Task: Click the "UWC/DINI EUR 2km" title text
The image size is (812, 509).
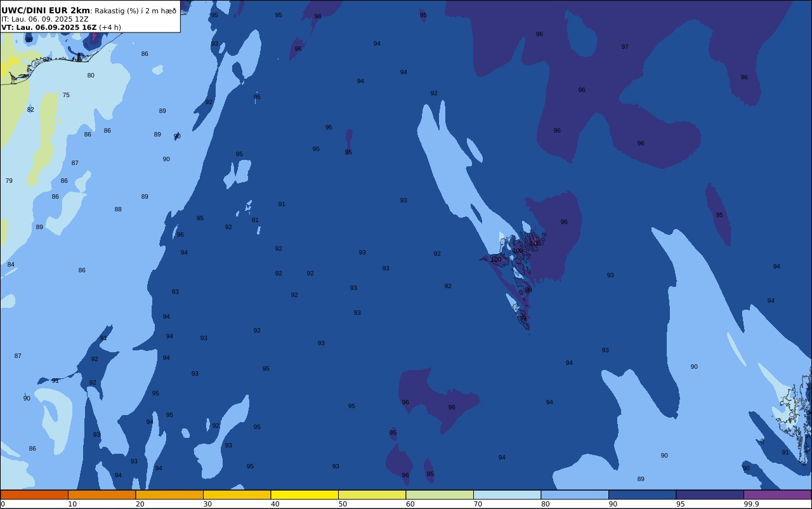Action: pos(46,11)
